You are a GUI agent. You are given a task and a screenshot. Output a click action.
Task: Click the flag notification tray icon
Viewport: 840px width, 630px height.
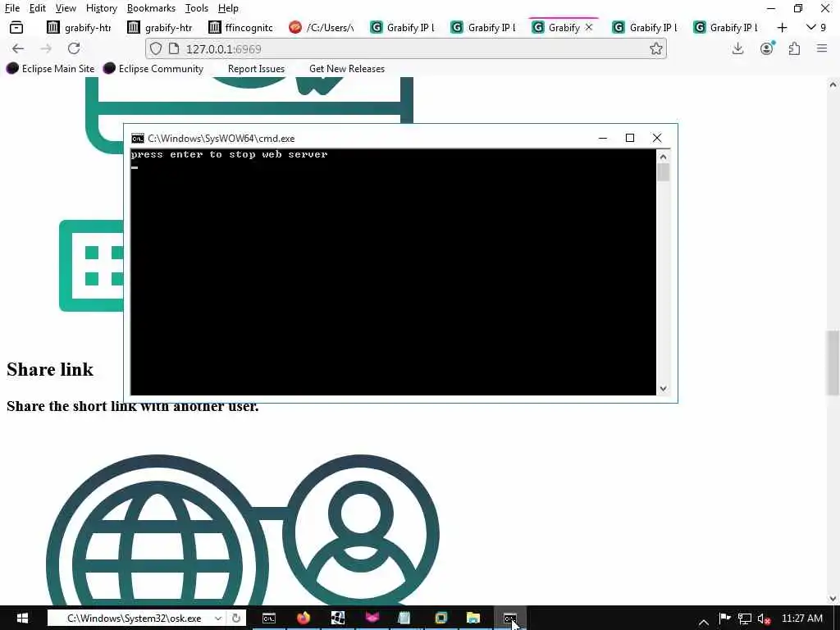click(x=724, y=619)
